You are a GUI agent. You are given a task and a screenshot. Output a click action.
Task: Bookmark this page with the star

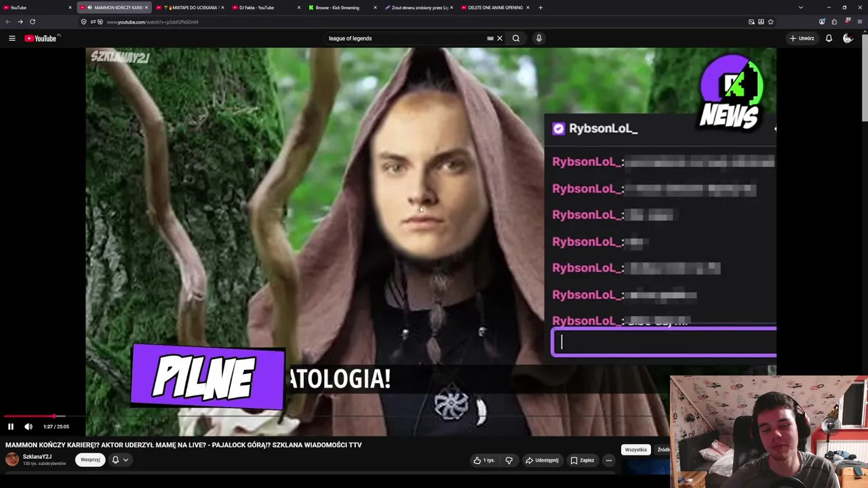pos(770,22)
